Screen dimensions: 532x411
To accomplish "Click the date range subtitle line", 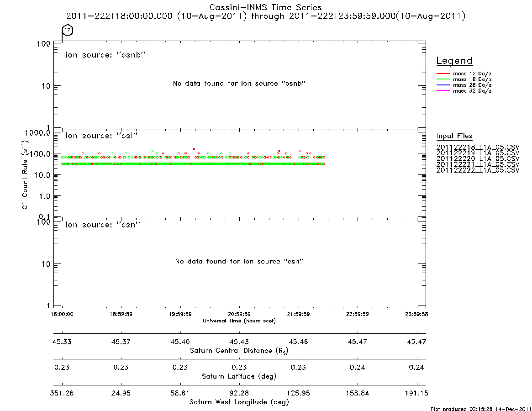I will (x=266, y=16).
